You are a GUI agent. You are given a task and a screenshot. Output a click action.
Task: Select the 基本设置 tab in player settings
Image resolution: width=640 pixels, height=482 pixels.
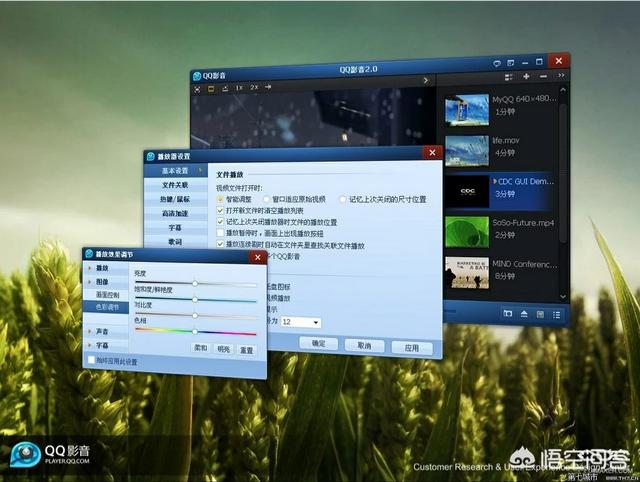point(176,171)
